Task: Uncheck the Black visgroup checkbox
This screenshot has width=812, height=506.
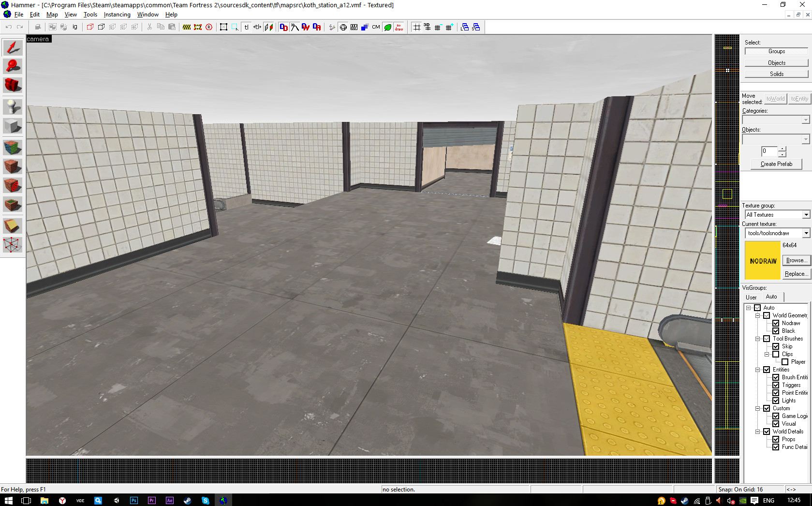Action: [x=776, y=331]
